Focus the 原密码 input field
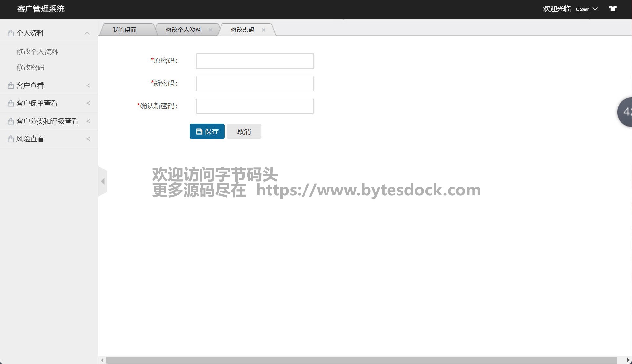This screenshot has height=364, width=632. pyautogui.click(x=255, y=61)
